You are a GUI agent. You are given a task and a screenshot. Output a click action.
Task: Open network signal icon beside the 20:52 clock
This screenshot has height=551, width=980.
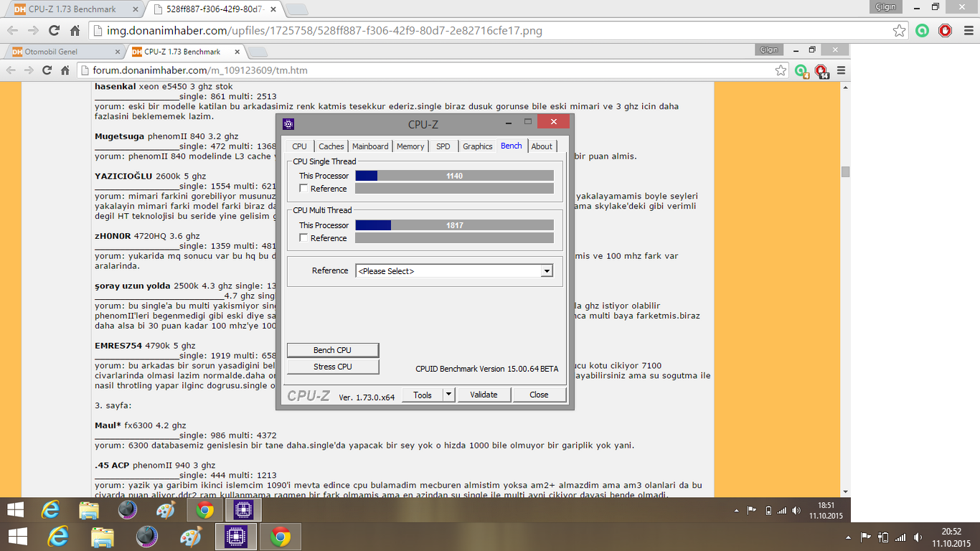coord(900,537)
